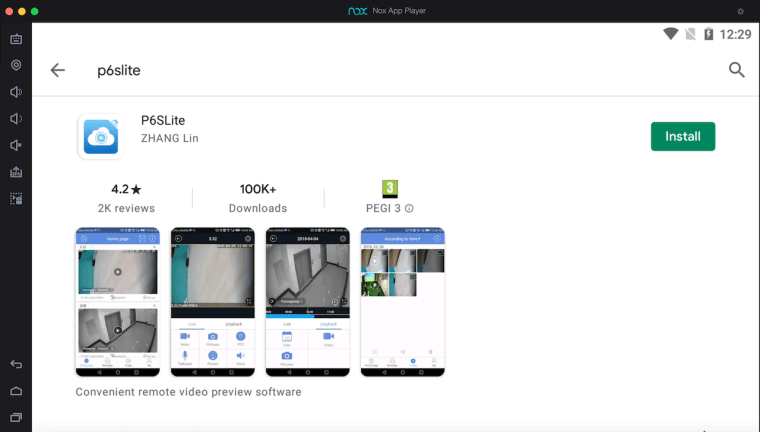Read the Convenient remote video preview description
The image size is (760, 432).
(188, 392)
